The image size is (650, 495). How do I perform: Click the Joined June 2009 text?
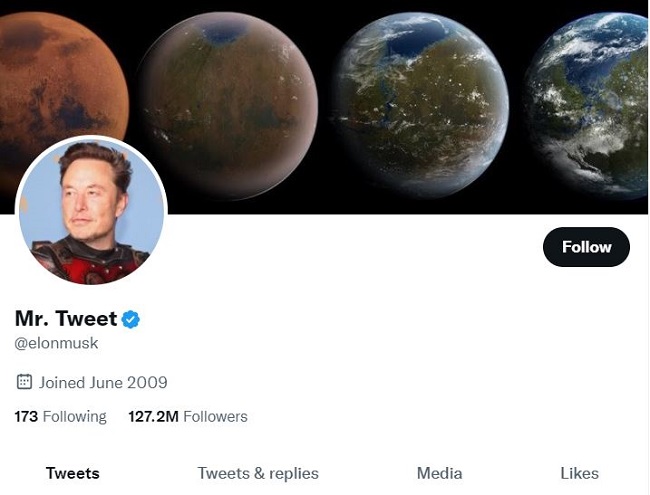pos(103,382)
